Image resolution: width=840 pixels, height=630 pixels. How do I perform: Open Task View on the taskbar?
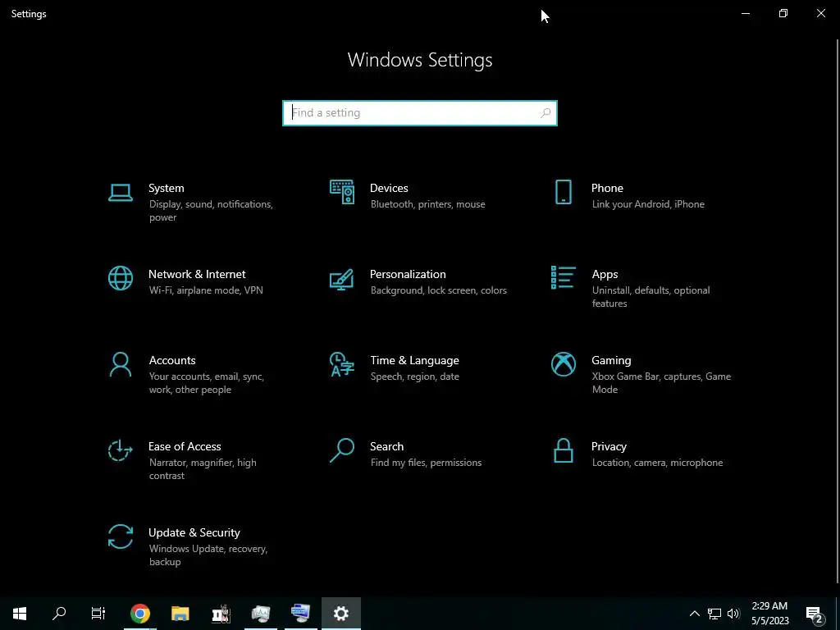pyautogui.click(x=98, y=614)
